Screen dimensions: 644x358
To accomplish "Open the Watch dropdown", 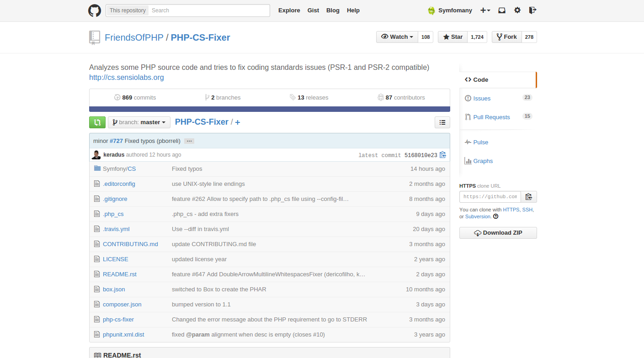I will point(397,37).
